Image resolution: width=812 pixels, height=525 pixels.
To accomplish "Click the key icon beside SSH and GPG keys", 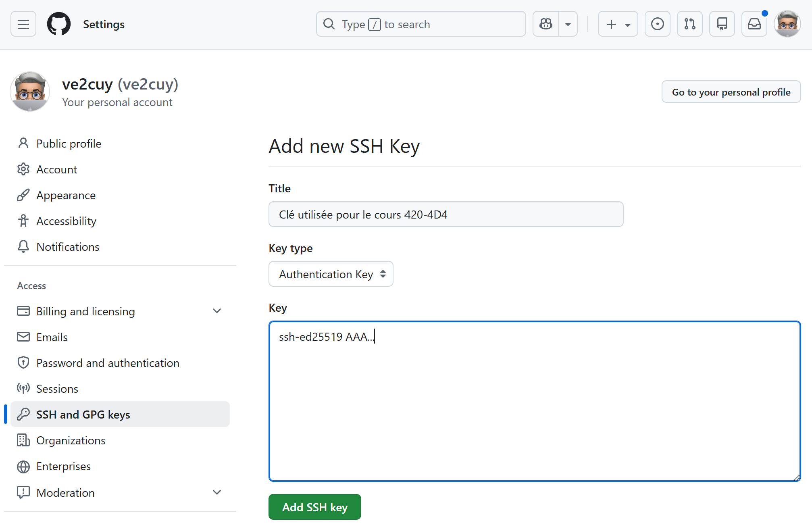I will tap(23, 414).
